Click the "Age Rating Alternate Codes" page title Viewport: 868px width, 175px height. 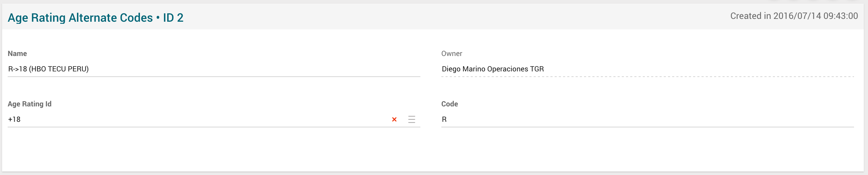coord(80,17)
